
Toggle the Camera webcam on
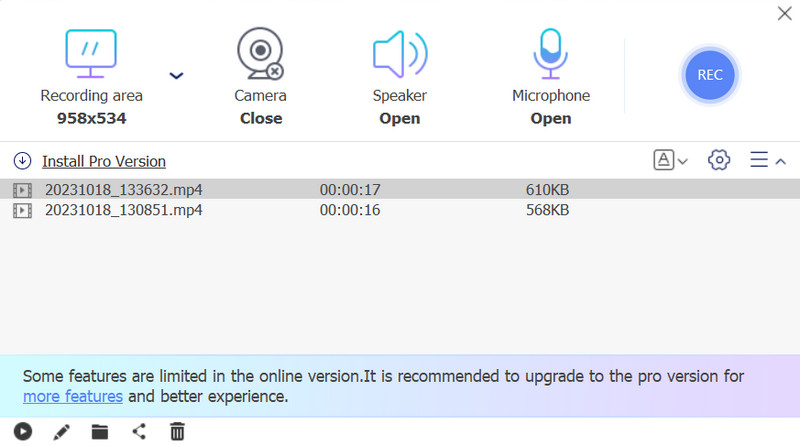click(x=260, y=54)
